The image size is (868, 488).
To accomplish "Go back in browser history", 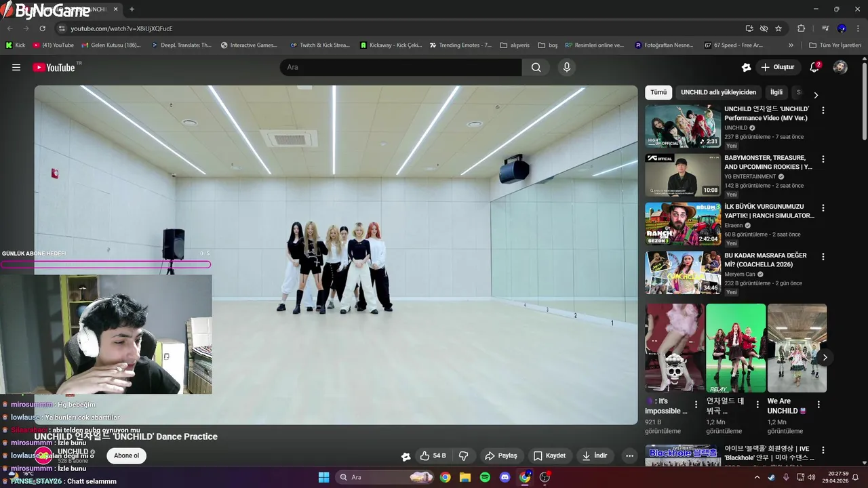I will coord(9,28).
